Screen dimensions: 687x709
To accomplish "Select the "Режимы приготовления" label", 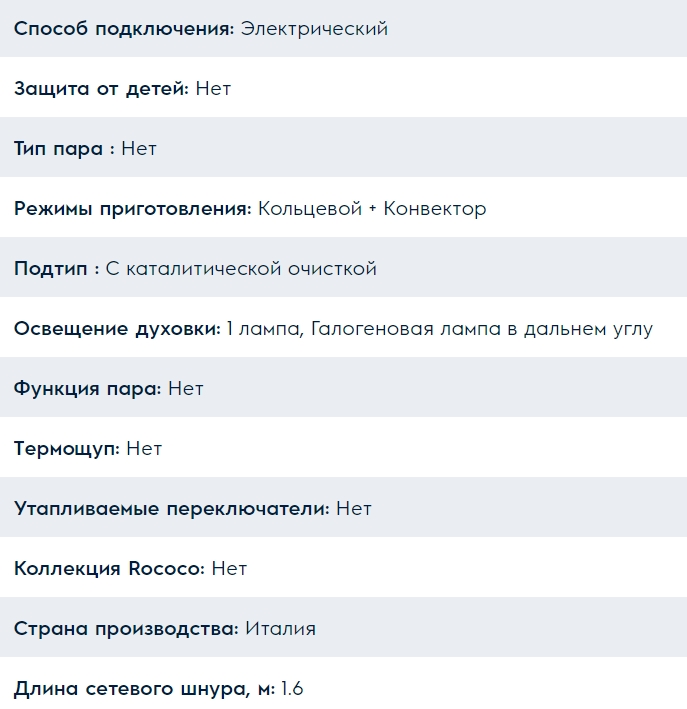I will (132, 209).
